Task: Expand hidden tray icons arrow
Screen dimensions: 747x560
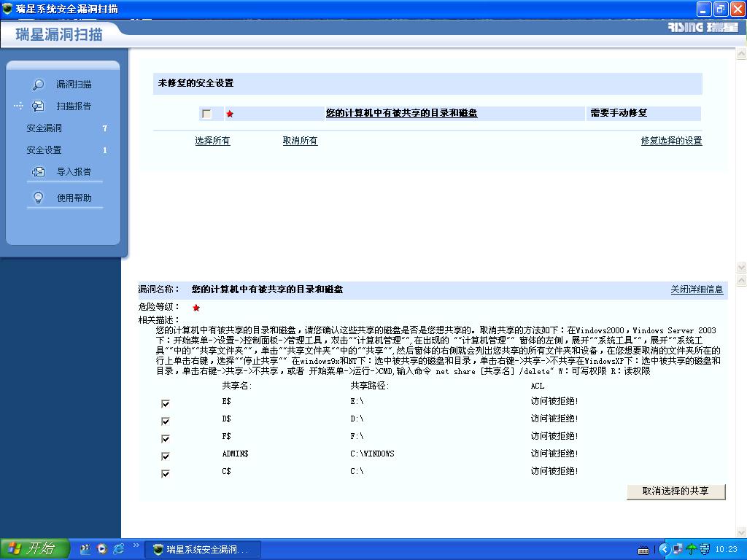Action: (665, 550)
